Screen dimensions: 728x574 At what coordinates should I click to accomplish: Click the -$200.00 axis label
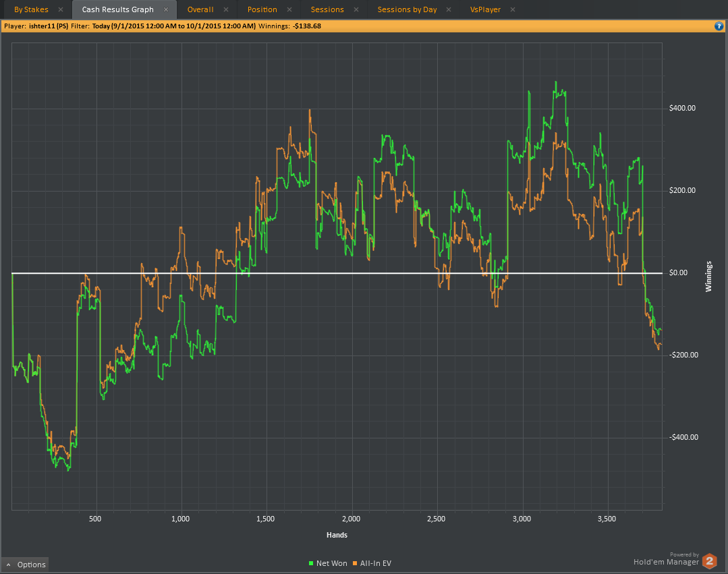(x=683, y=355)
